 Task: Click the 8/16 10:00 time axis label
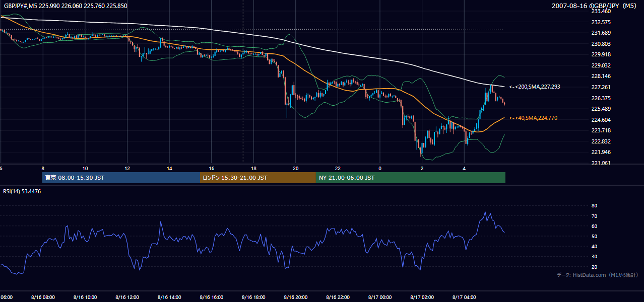tap(85, 297)
